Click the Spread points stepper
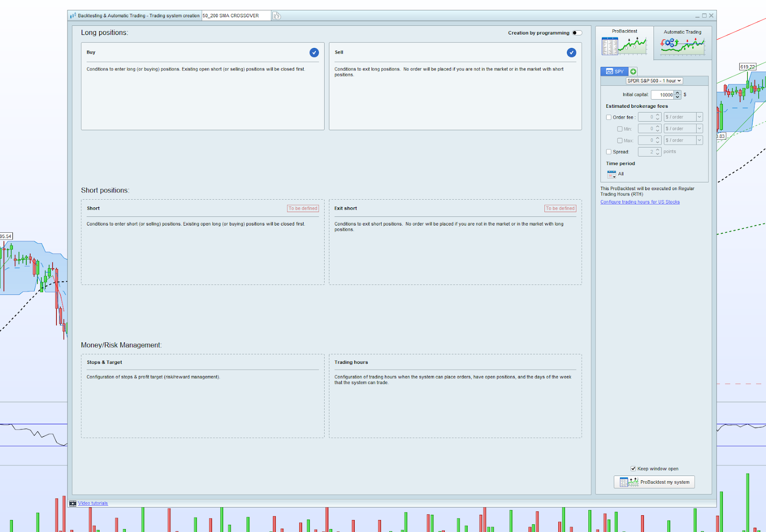The width and height of the screenshot is (766, 532). tap(658, 152)
